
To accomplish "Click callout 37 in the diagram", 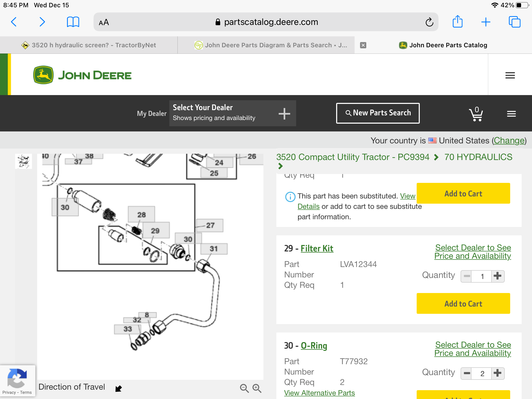I will coord(78,162).
